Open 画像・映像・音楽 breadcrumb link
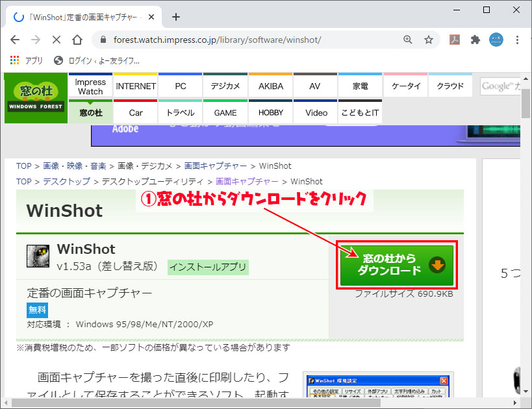The width and height of the screenshot is (532, 409). (75, 166)
